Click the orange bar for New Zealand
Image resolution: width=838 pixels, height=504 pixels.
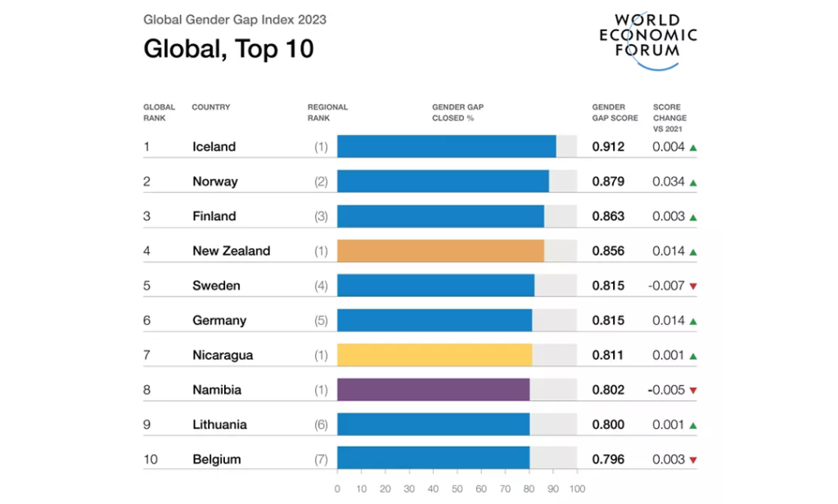(439, 250)
